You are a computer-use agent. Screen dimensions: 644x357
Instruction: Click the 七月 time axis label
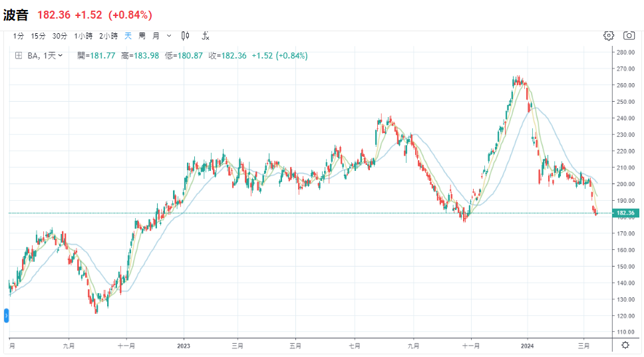coord(355,346)
